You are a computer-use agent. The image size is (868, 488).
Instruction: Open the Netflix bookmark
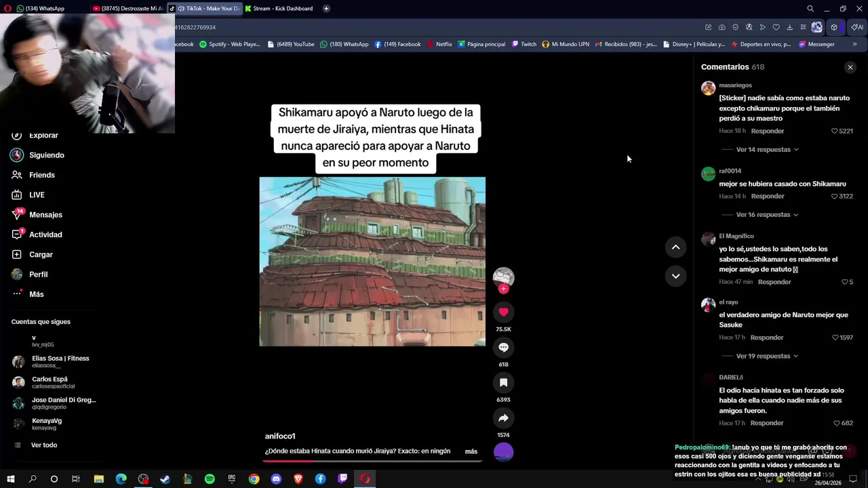(x=439, y=44)
